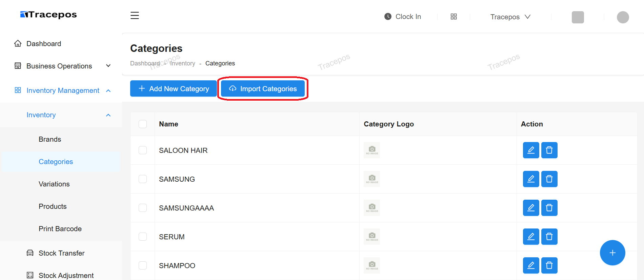
Task: Click SERUM no-image logo thumbnail
Action: pos(372,237)
